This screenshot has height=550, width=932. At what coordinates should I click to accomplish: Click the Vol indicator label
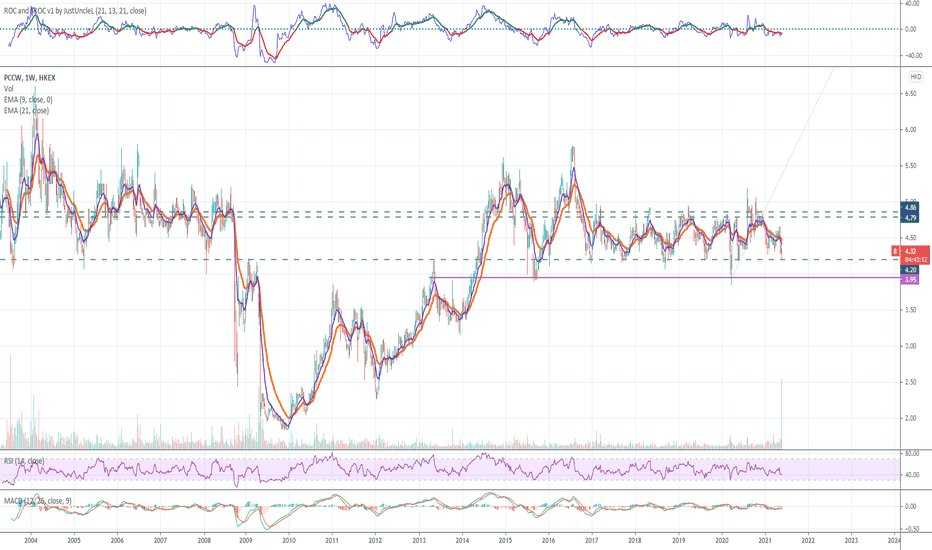(x=8, y=89)
